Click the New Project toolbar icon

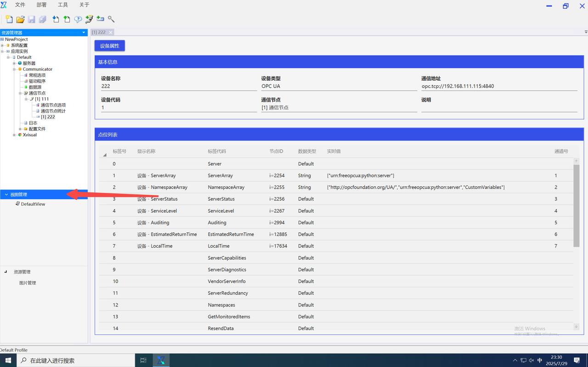coord(9,19)
